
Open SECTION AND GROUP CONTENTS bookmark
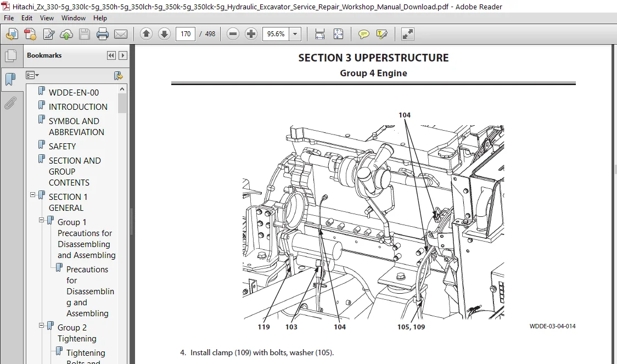point(75,172)
